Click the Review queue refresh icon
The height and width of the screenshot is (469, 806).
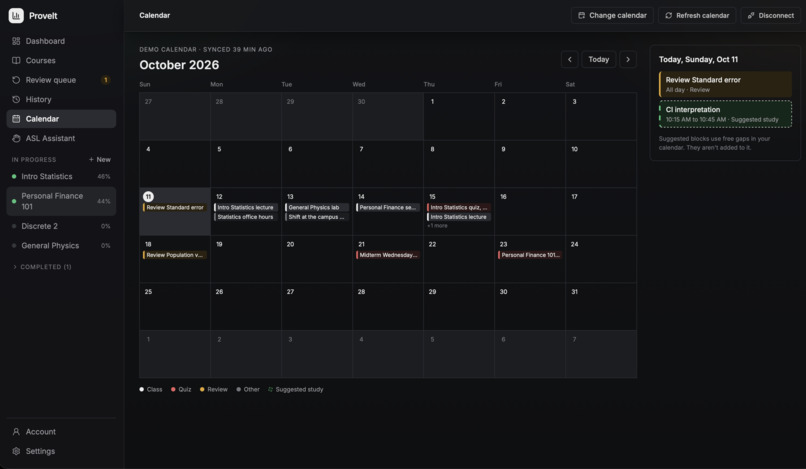pos(16,80)
